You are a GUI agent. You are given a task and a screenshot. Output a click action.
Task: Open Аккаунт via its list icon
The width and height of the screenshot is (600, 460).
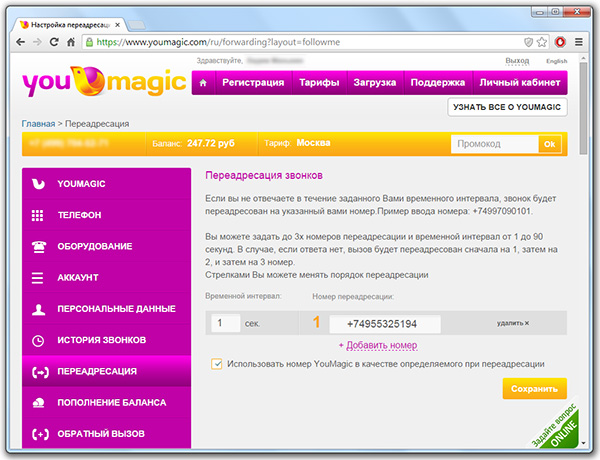(38, 278)
